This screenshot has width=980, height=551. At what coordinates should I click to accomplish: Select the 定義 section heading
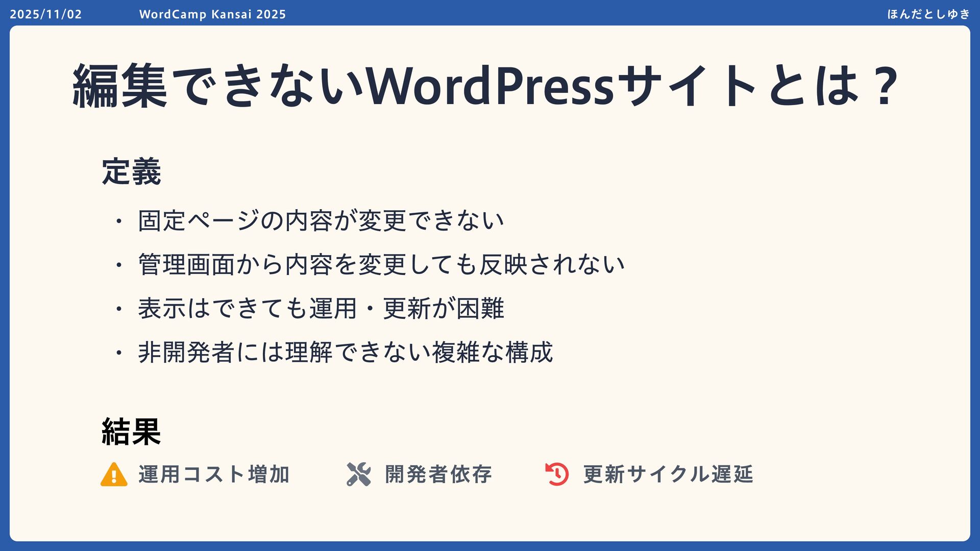[x=131, y=172]
